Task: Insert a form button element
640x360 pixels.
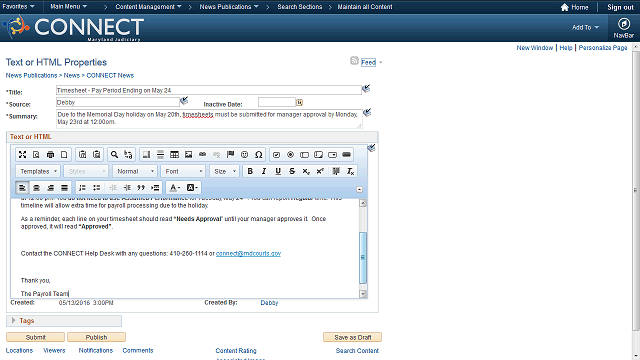Action: tap(346, 155)
